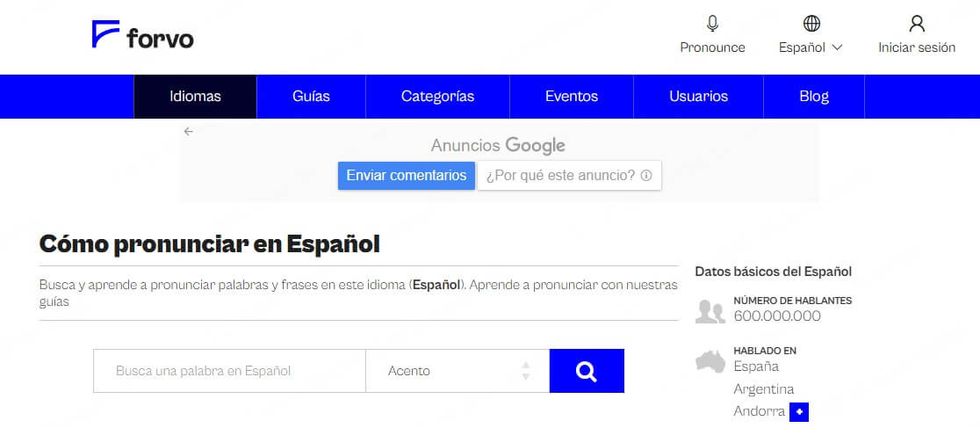Image resolution: width=980 pixels, height=428 pixels.
Task: Open the Acento dropdown
Action: (458, 371)
